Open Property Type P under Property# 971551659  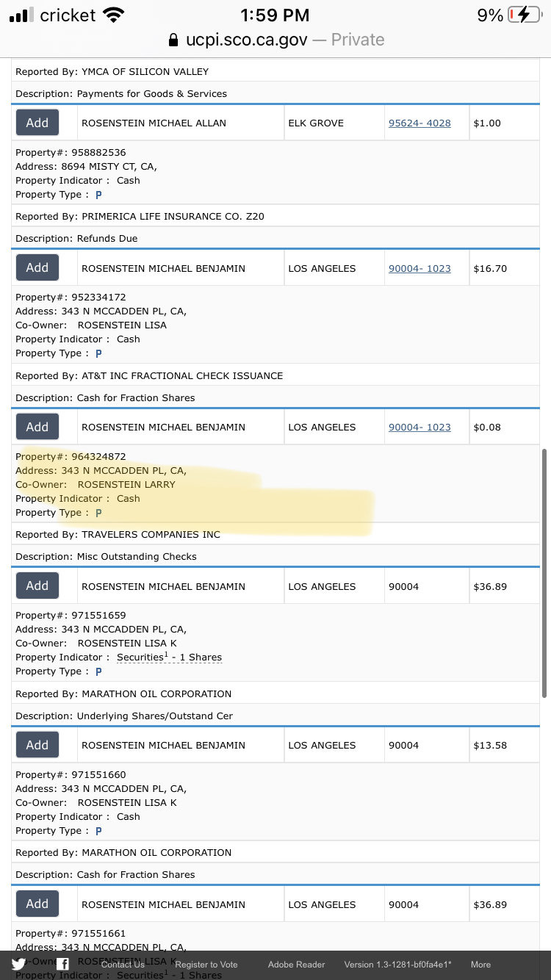coord(98,671)
